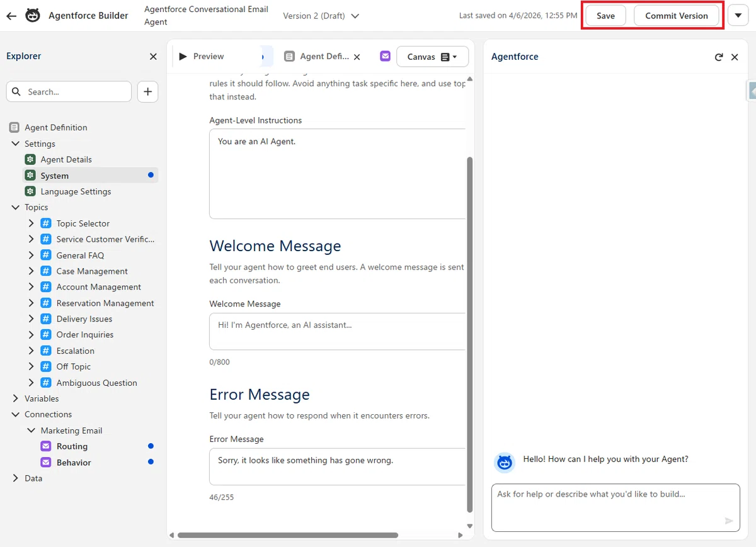Click the Error Message input field
The height and width of the screenshot is (547, 756).
click(x=338, y=466)
